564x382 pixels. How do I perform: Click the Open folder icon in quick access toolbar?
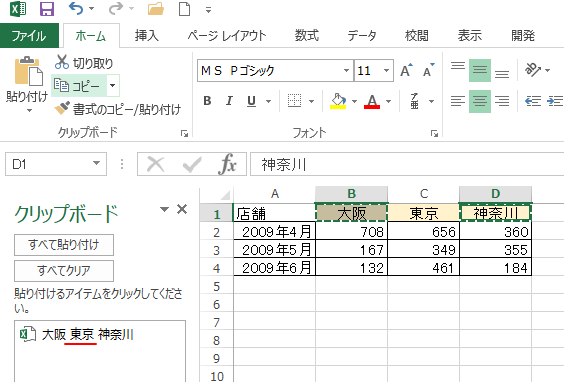tap(156, 9)
